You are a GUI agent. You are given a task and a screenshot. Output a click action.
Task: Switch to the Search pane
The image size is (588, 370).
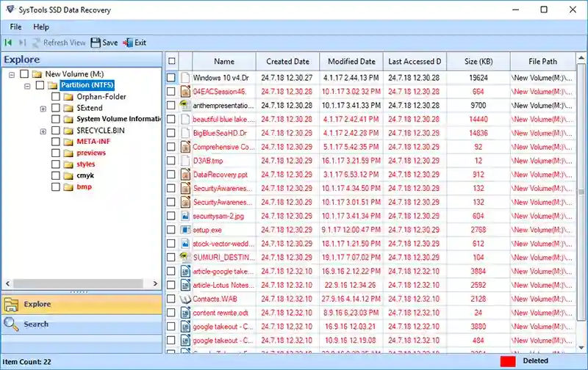(82, 324)
